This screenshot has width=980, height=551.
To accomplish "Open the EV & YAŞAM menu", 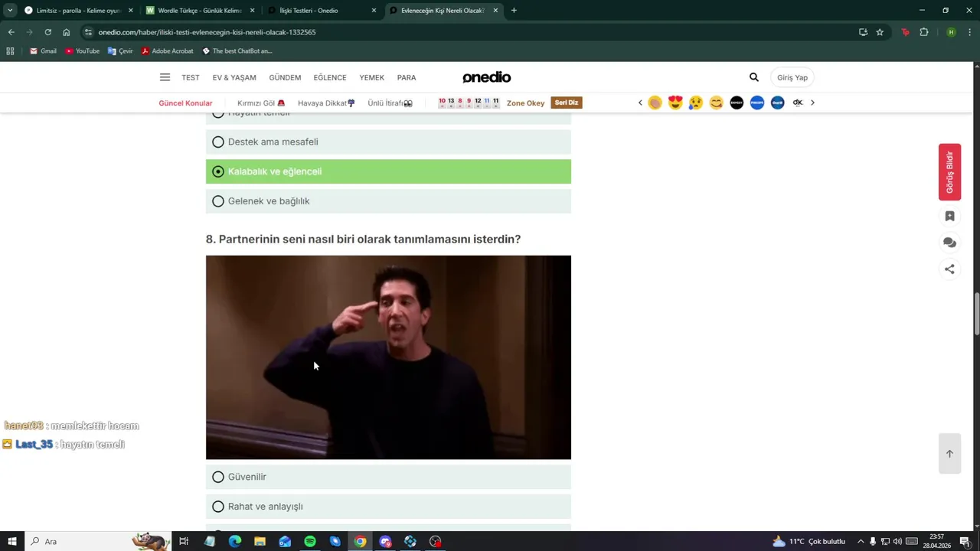I will pos(234,77).
